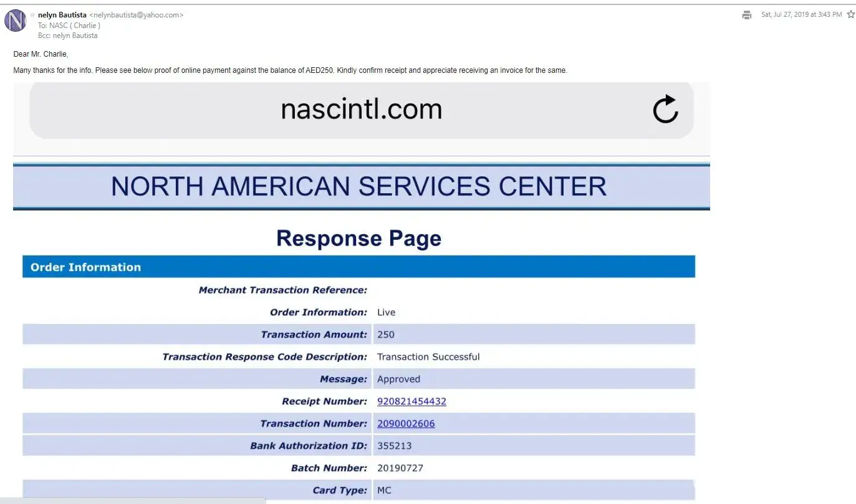Select the Batch Number value 20190727
The width and height of the screenshot is (856, 504).
pos(400,468)
